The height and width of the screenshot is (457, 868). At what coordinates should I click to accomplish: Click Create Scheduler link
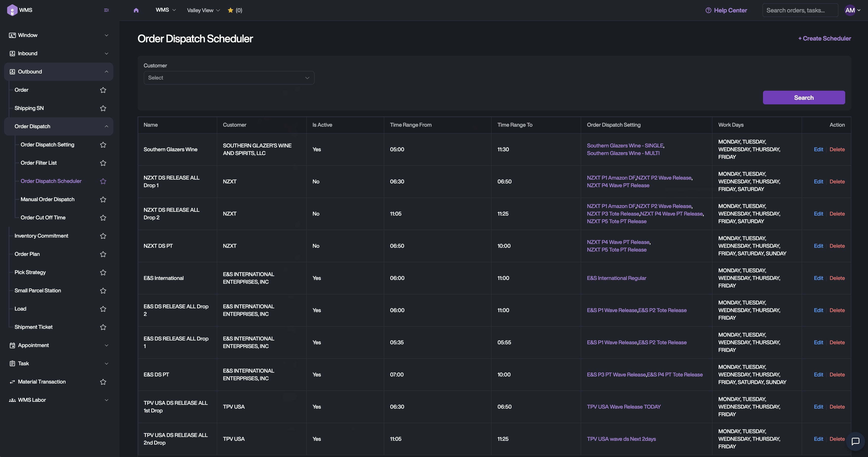pos(824,39)
